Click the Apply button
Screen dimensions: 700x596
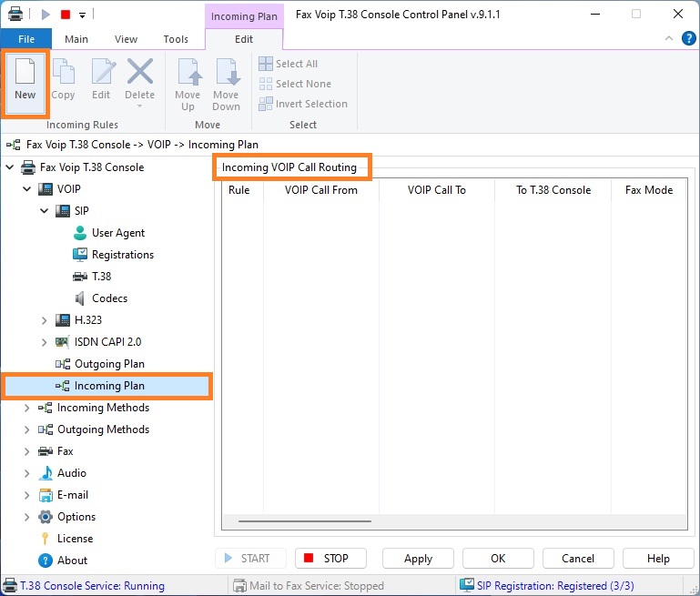[419, 559]
